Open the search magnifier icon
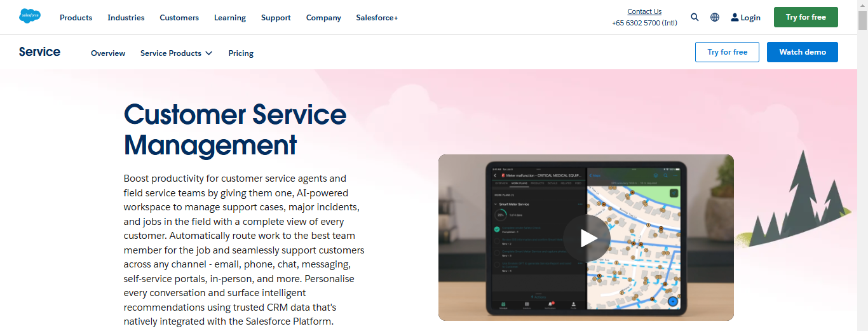This screenshot has width=868, height=331. click(x=695, y=17)
